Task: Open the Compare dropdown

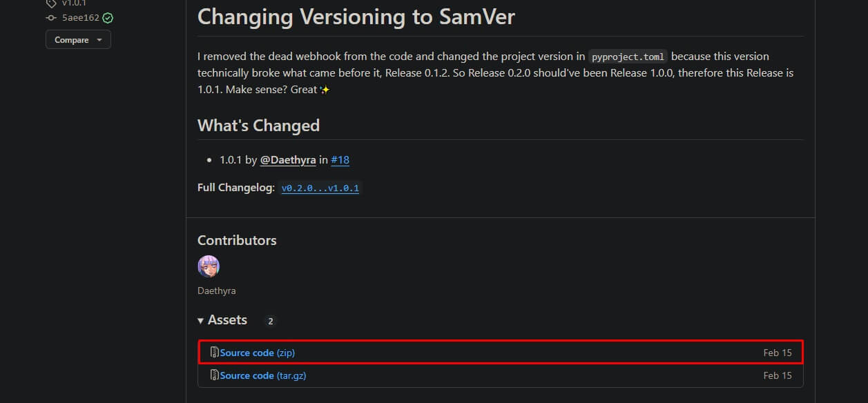Action: 78,40
